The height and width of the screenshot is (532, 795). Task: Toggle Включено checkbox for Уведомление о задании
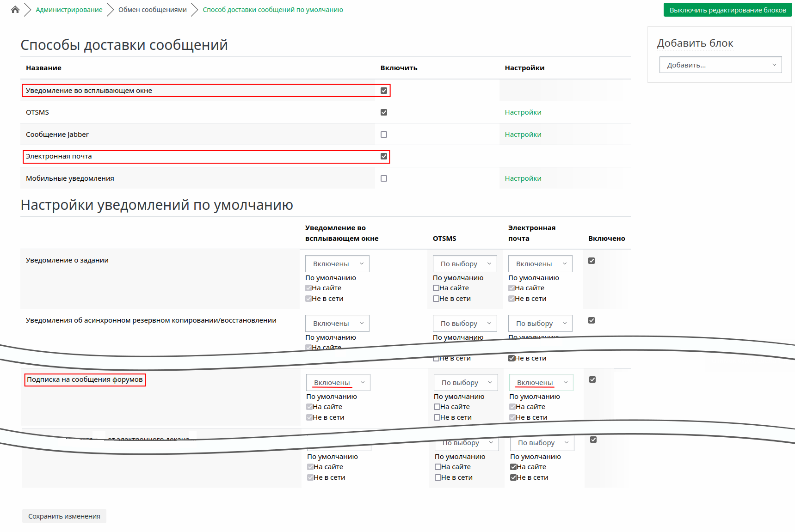click(592, 261)
